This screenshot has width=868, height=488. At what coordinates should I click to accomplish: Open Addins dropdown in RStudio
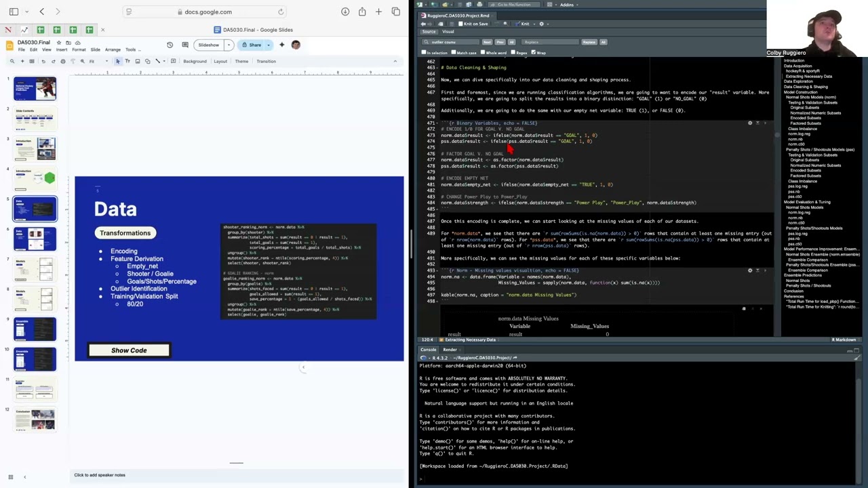568,5
